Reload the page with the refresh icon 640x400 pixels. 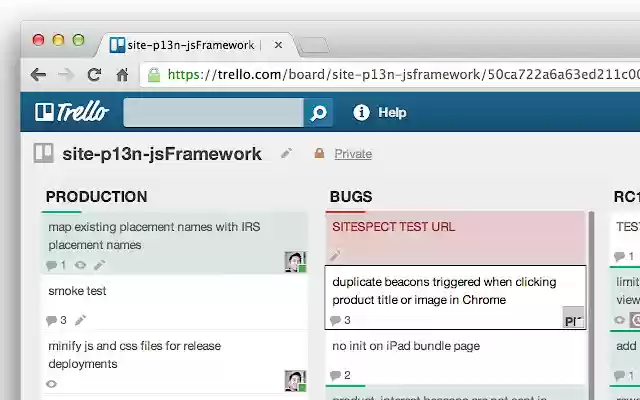coord(94,75)
